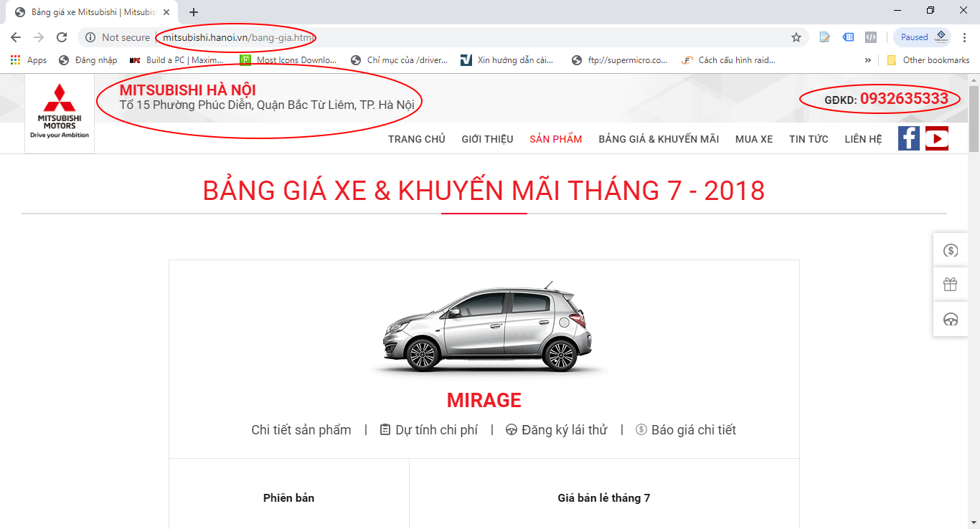Open BẢNG GIÁ & KHUYẾN MÃI menu

point(659,139)
